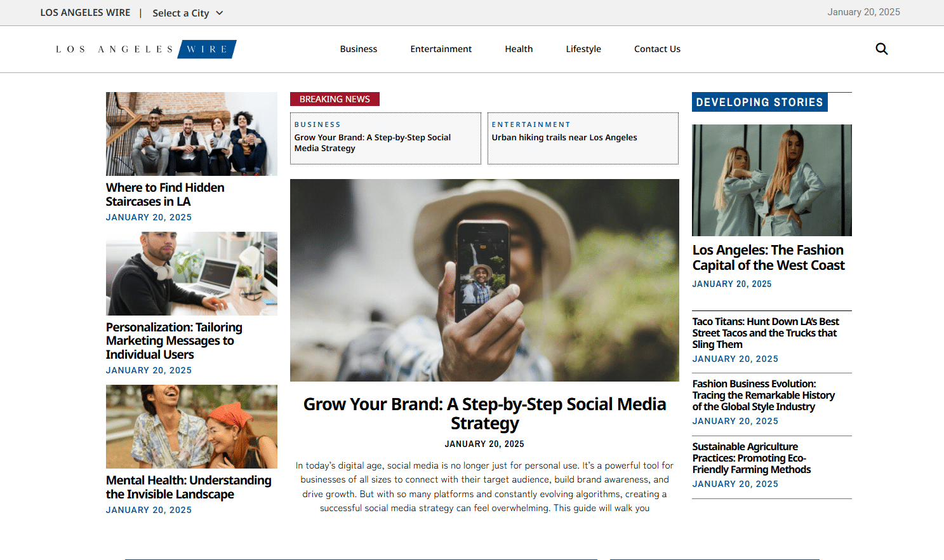Open the Entertainment menu item
The width and height of the screenshot is (944, 560).
[441, 49]
